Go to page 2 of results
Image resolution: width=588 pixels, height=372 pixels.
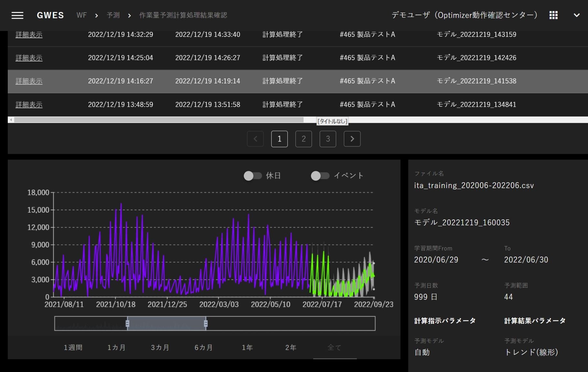click(304, 139)
